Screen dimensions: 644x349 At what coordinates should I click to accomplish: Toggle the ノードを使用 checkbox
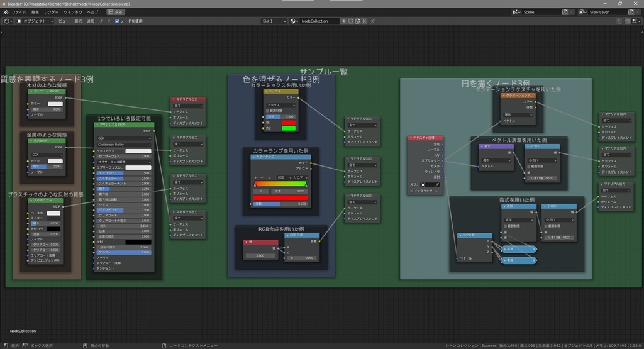coord(117,21)
